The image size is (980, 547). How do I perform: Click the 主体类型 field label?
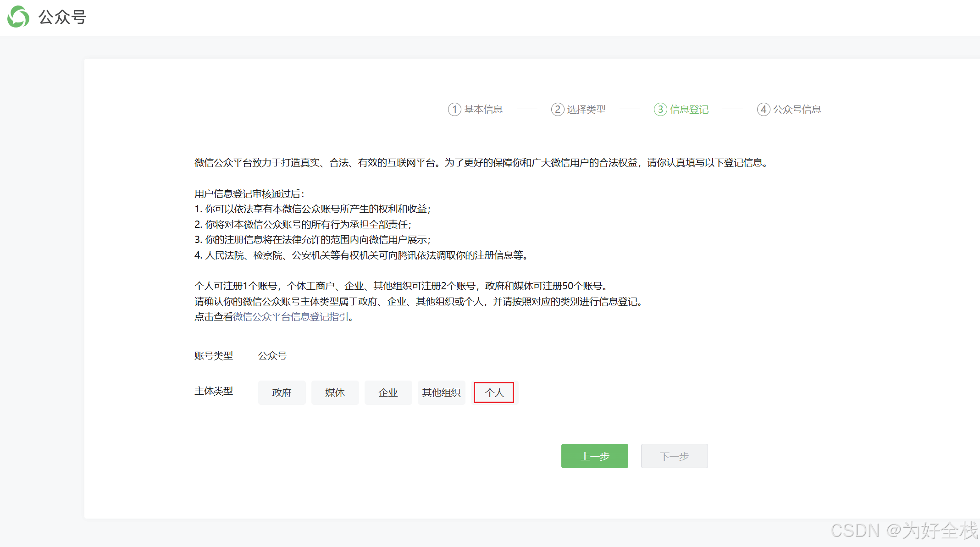214,391
